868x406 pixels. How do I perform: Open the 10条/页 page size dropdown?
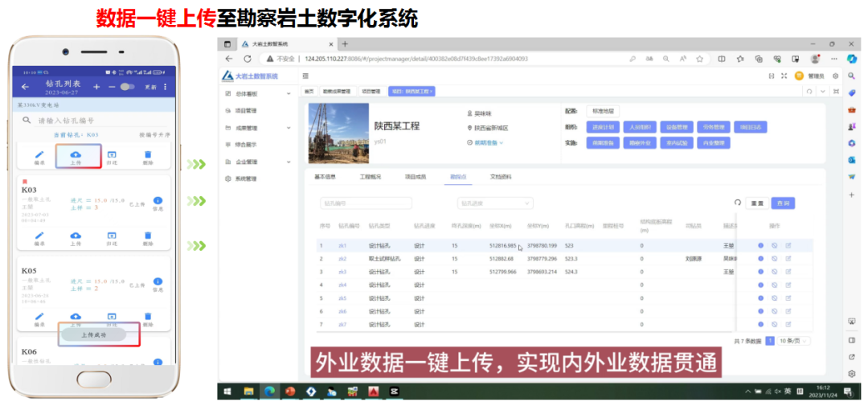click(x=794, y=341)
